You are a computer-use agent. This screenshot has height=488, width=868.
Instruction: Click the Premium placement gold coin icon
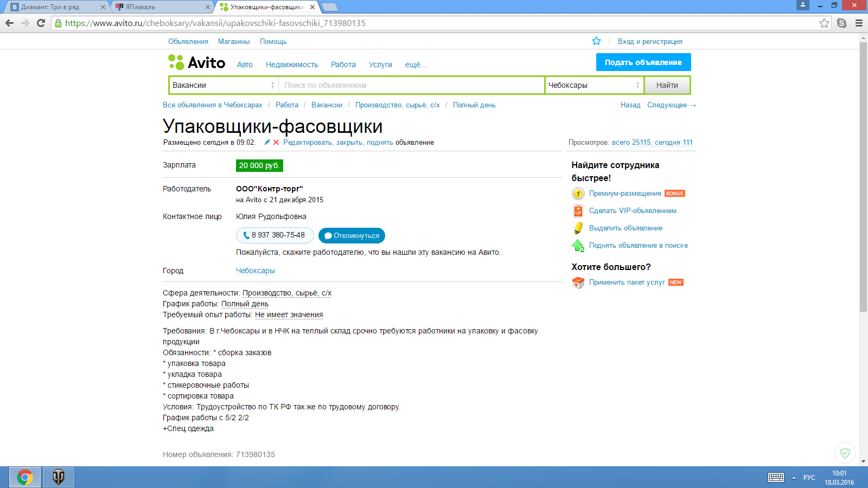click(x=578, y=194)
